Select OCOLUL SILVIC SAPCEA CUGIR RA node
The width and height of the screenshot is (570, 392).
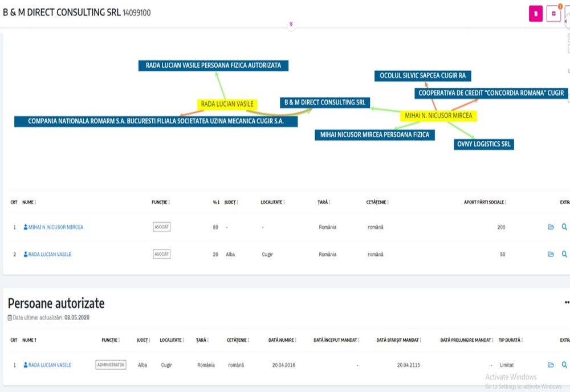coord(422,76)
